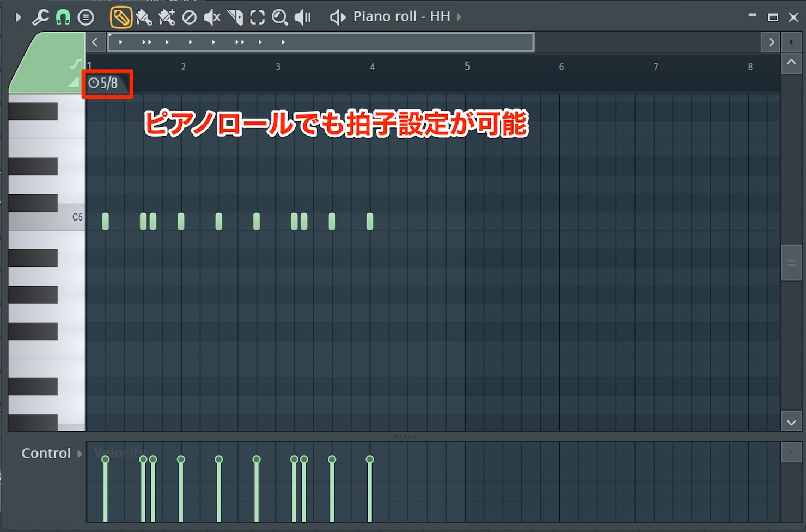Viewport: 806px width, 532px height.
Task: Adjust last note's velocity handle before bar 4
Action: coord(370,460)
